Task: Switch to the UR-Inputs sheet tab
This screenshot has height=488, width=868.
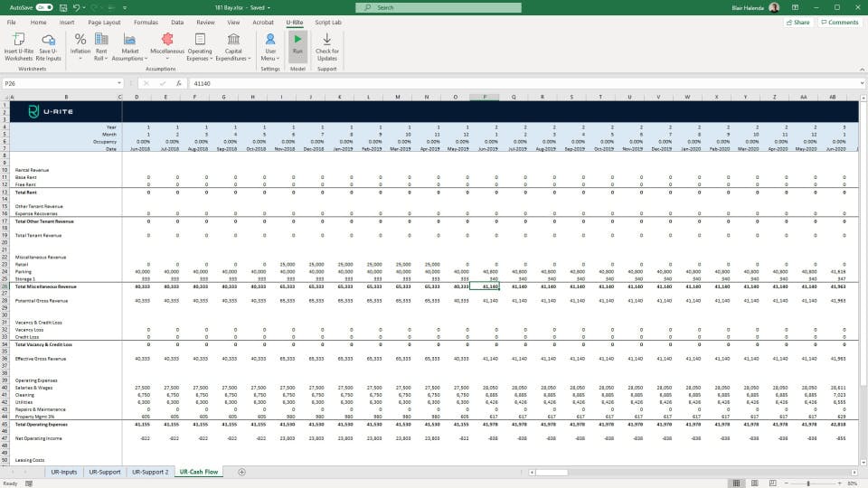Action: pos(64,472)
